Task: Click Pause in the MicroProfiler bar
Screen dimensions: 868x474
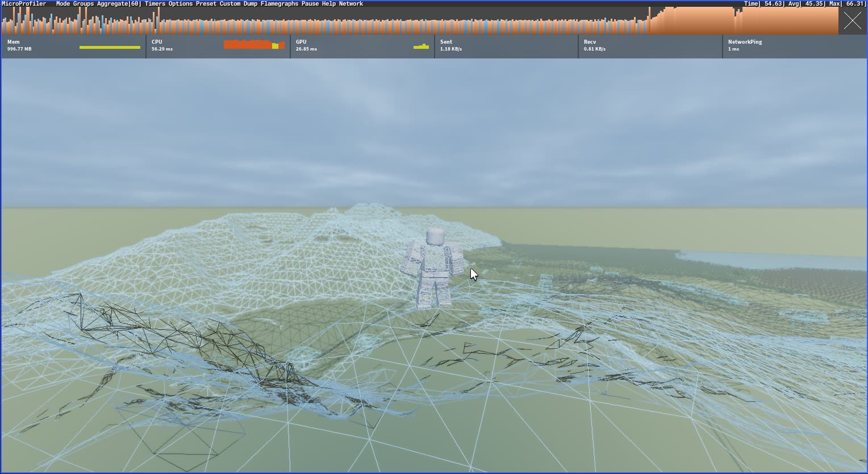Action: pos(310,4)
